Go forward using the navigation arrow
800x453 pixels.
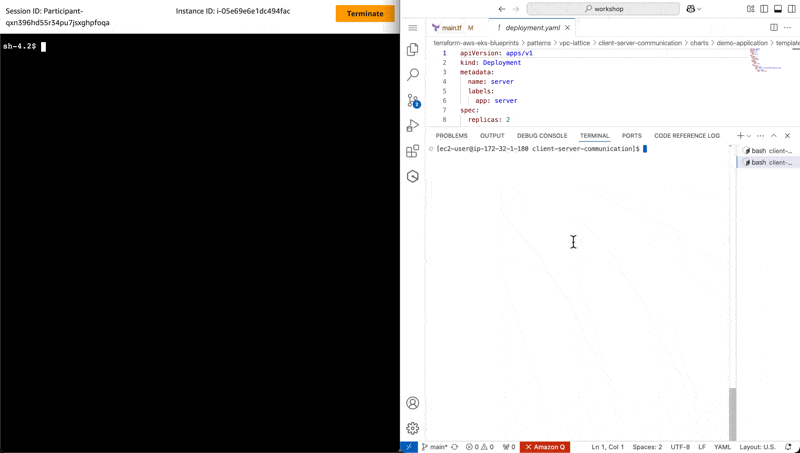tap(516, 9)
